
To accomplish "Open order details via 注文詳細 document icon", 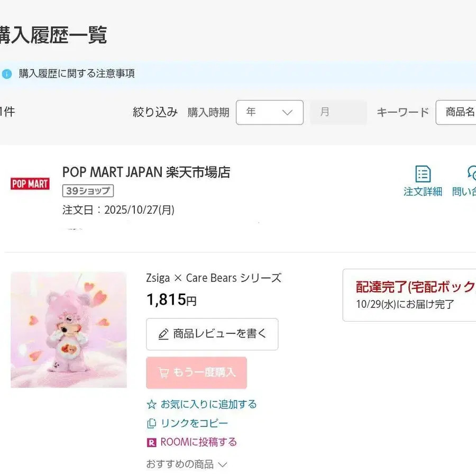I will click(423, 174).
